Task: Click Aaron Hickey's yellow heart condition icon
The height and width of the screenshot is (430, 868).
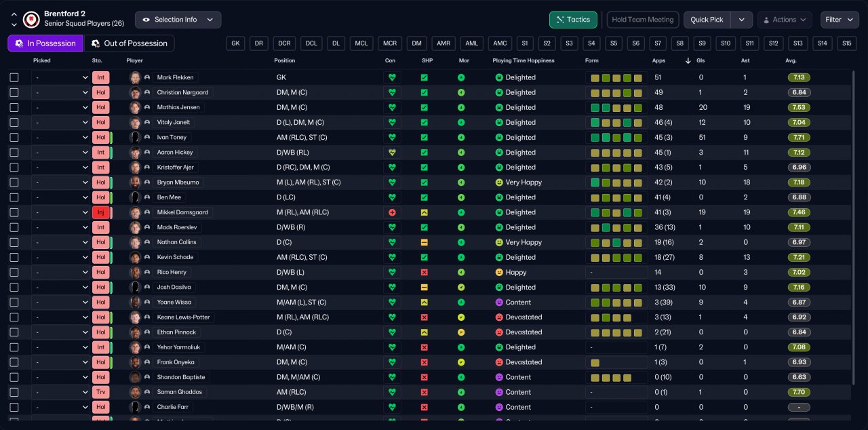Action: click(392, 153)
